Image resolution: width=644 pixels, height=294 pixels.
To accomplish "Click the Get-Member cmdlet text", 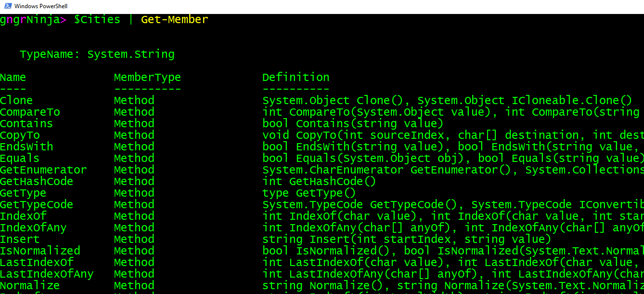I will tap(174, 20).
